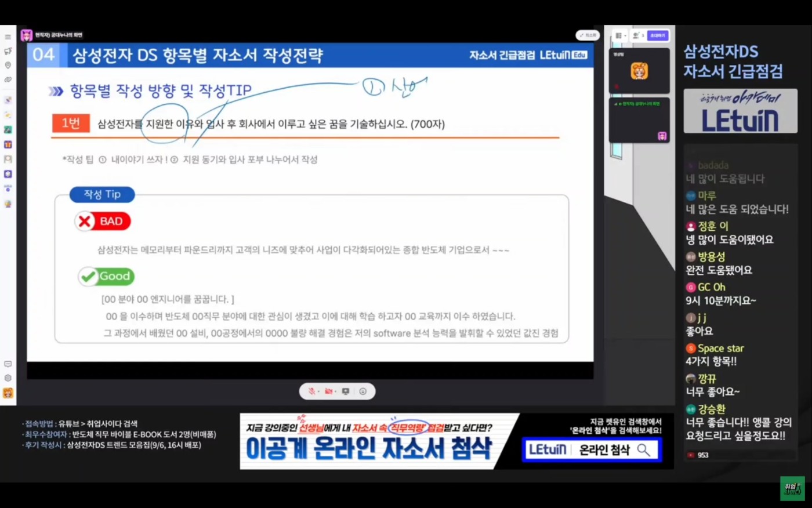Click the chat username '강승환'
Viewport: 812px width, 508px height.
tap(712, 409)
